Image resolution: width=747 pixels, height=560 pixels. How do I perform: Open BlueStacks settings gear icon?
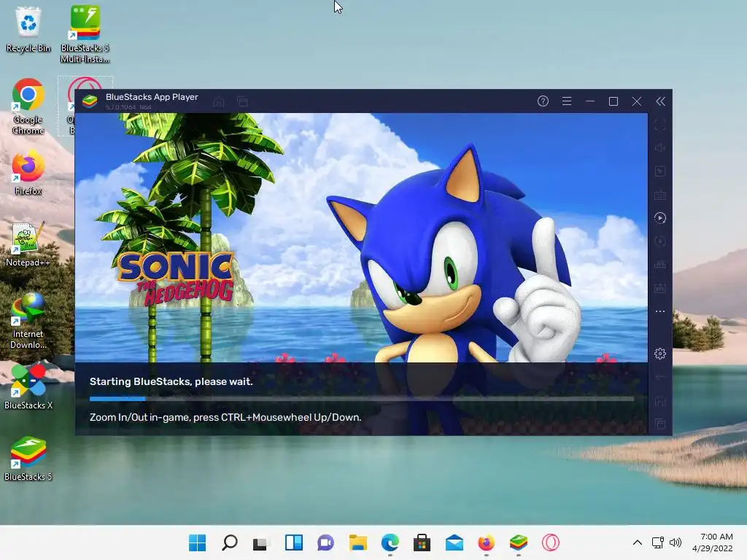click(x=659, y=354)
